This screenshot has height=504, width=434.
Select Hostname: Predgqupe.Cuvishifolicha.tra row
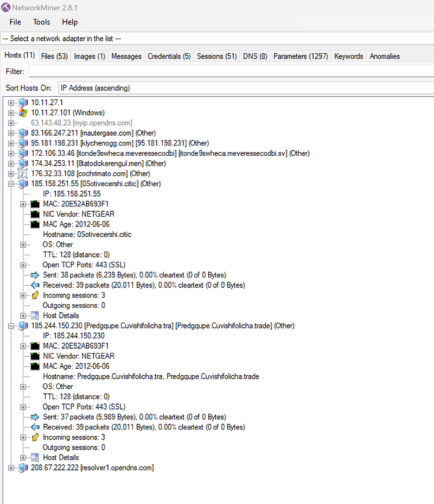(x=151, y=376)
